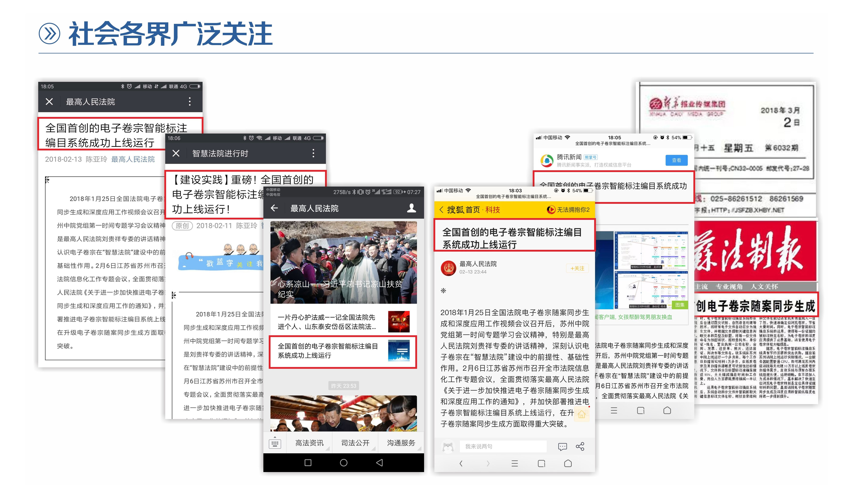This screenshot has height=504, width=857.
Task: Tap the keyboard icon in bottom menu bar
Action: point(275,443)
